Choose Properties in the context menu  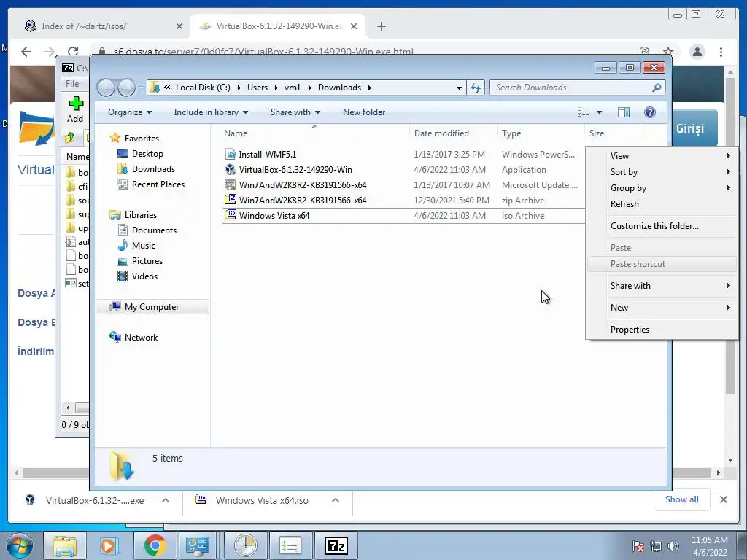click(662, 330)
